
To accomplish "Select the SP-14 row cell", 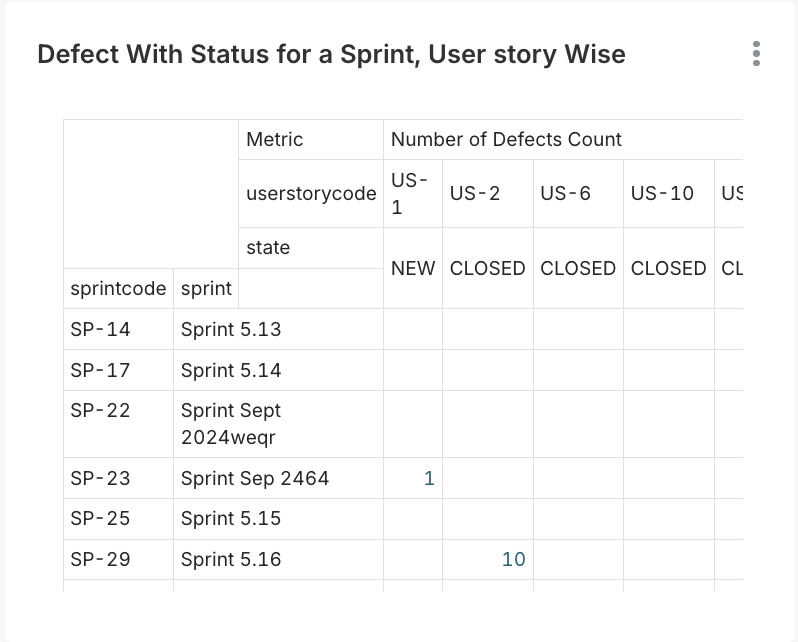I will [101, 329].
